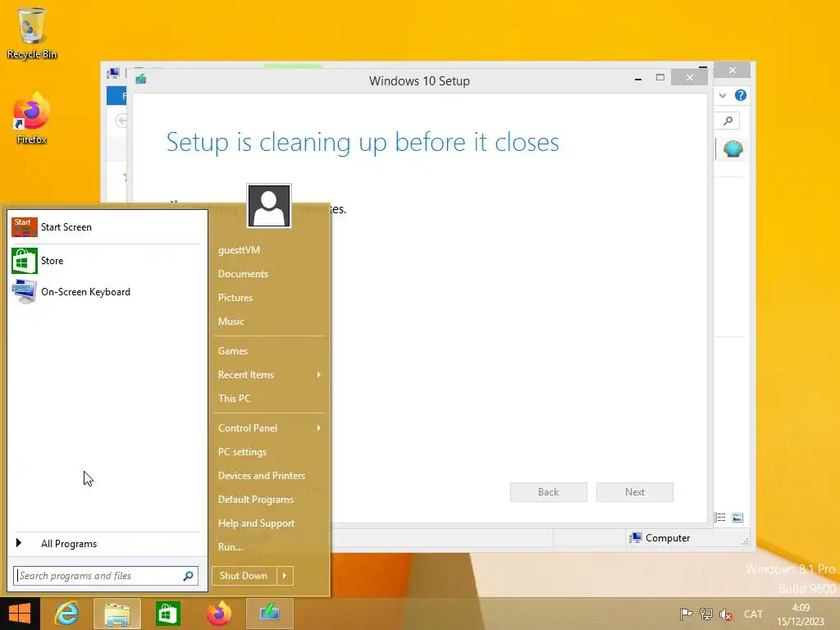Image resolution: width=840 pixels, height=630 pixels.
Task: Open Windows Store from the taskbar
Action: click(167, 614)
